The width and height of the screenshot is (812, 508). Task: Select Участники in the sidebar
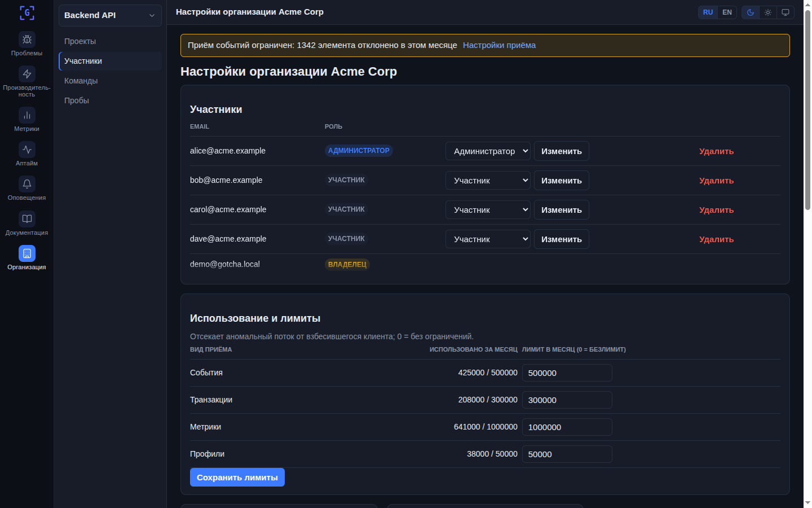110,61
